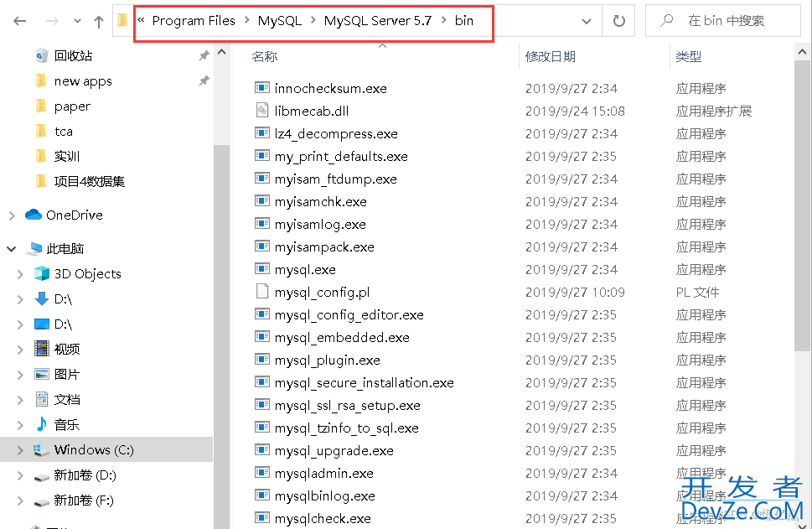Select mysqlbinlog.exe file
Image resolution: width=812 pixels, height=529 pixels.
(x=324, y=495)
